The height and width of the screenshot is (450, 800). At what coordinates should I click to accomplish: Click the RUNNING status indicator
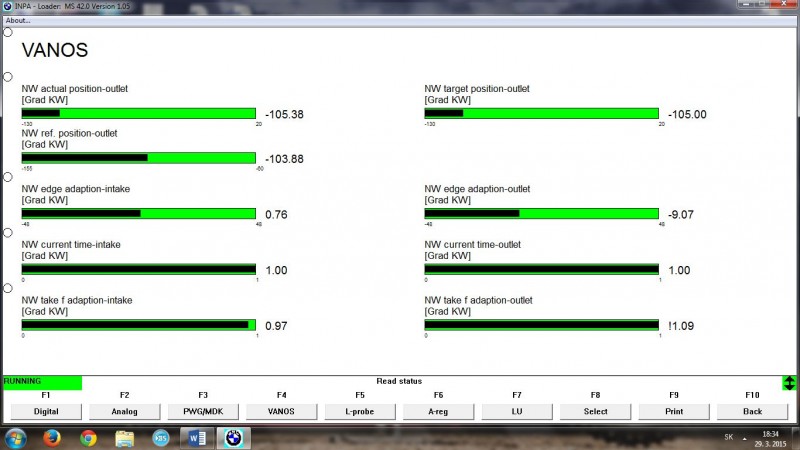(x=42, y=383)
